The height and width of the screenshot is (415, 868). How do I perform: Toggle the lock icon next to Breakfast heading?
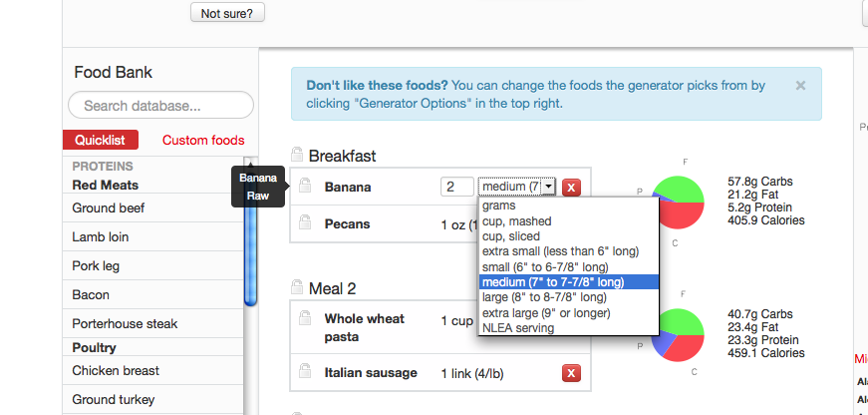point(297,154)
